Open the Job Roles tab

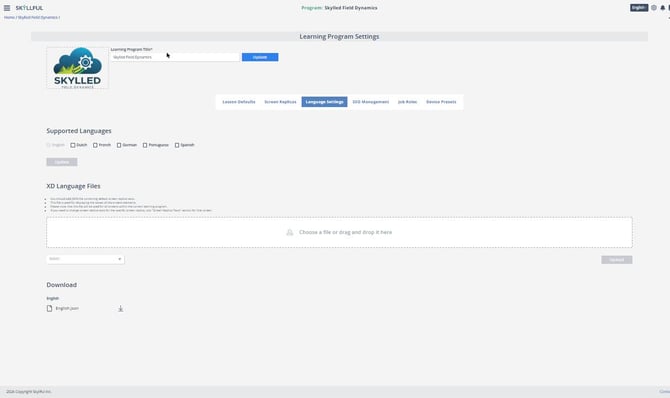(x=407, y=102)
